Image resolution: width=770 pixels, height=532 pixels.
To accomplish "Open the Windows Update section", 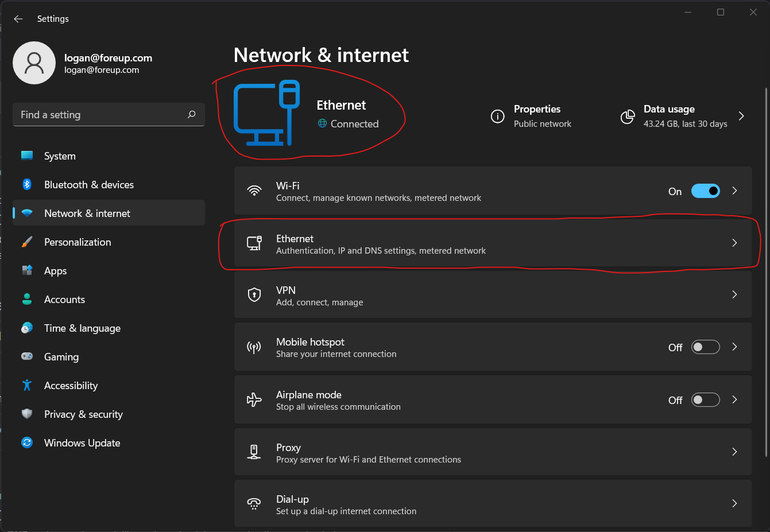I will (x=82, y=442).
